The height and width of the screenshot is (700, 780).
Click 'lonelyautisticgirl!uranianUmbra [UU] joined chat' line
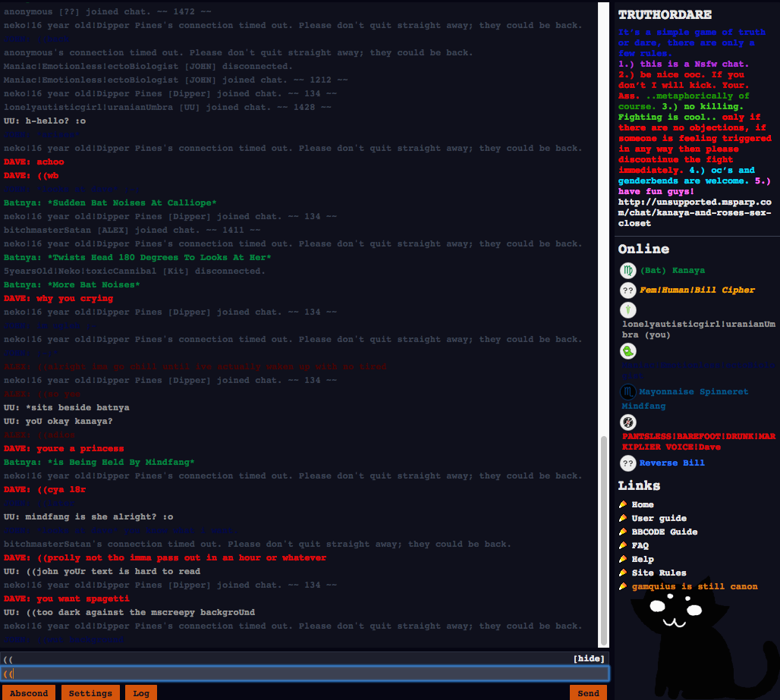pos(167,108)
